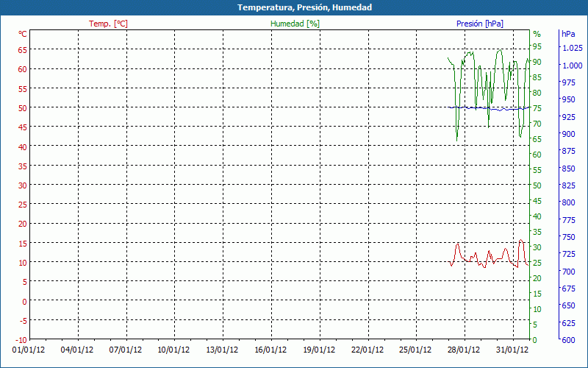Click "625" on the pressure axis
Image resolution: width=588 pixels, height=368 pixels.
568,322
